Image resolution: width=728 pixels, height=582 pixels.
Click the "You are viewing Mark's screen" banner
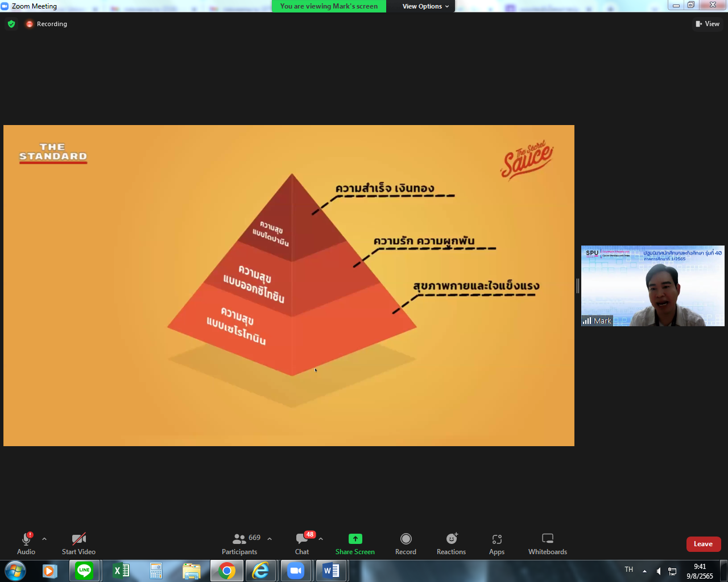click(329, 6)
